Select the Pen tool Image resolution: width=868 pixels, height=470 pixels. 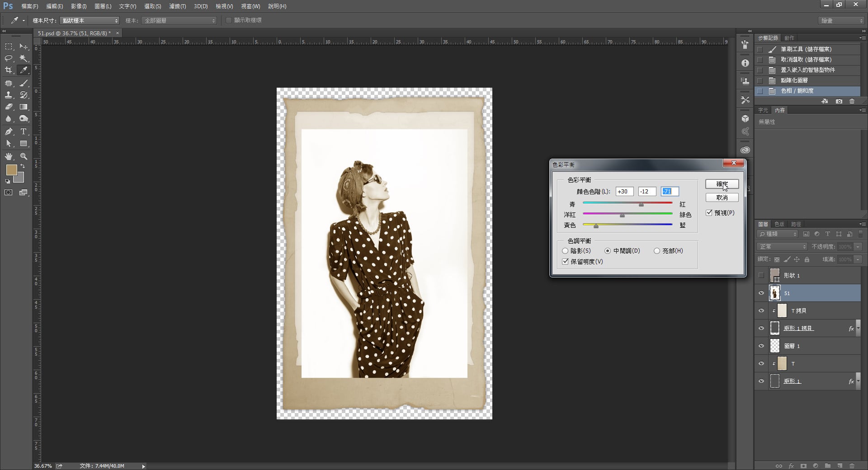(9, 132)
